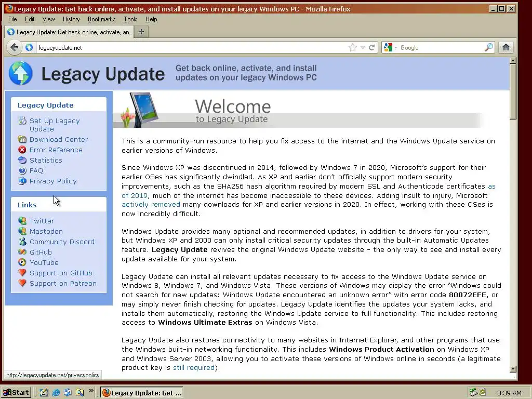Click the site identity globe icon in address bar

29,47
